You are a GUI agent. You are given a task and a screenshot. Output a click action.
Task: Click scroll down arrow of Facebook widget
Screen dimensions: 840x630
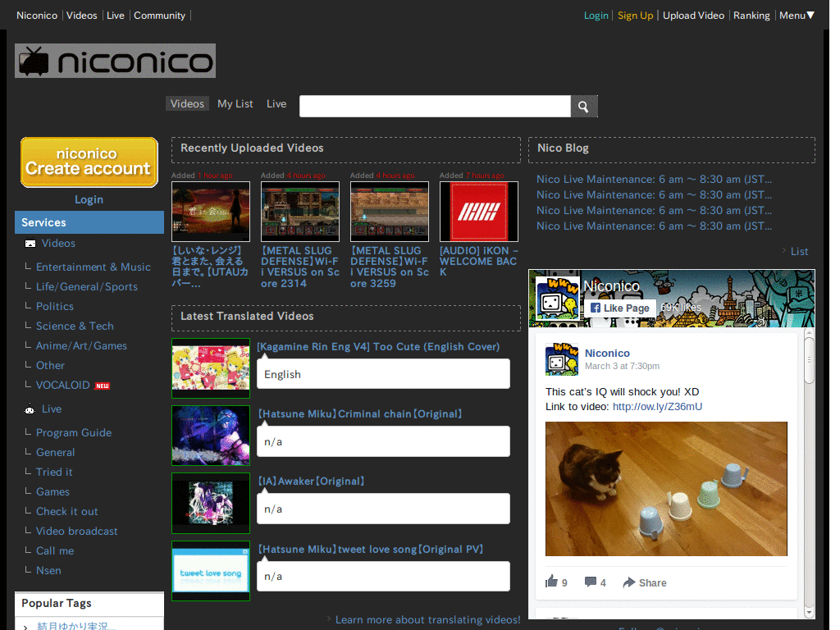click(x=809, y=612)
